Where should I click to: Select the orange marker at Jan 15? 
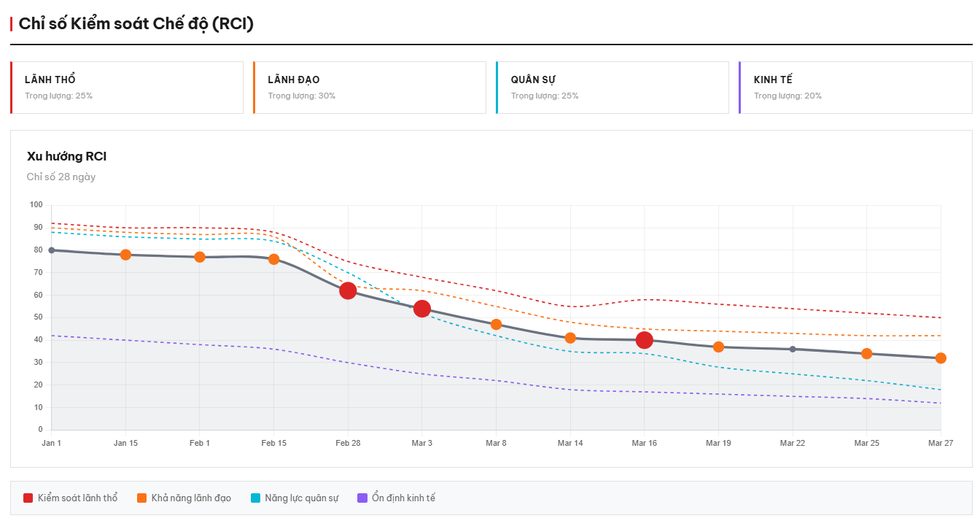click(125, 255)
